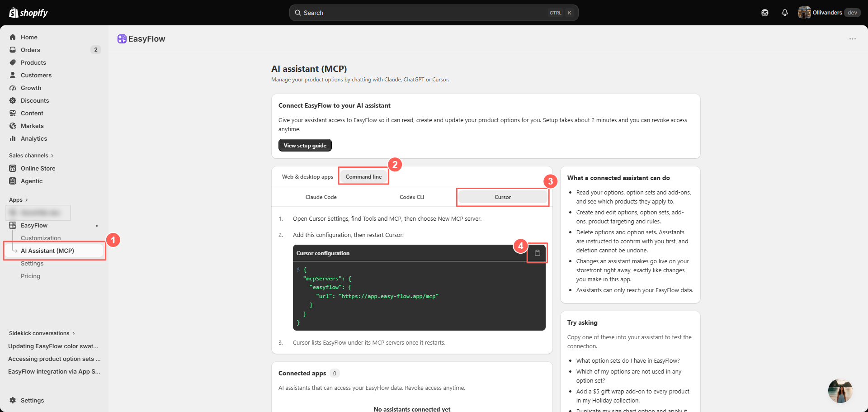This screenshot has height=412, width=868.
Task: Click the Connected apps count badge
Action: [335, 373]
